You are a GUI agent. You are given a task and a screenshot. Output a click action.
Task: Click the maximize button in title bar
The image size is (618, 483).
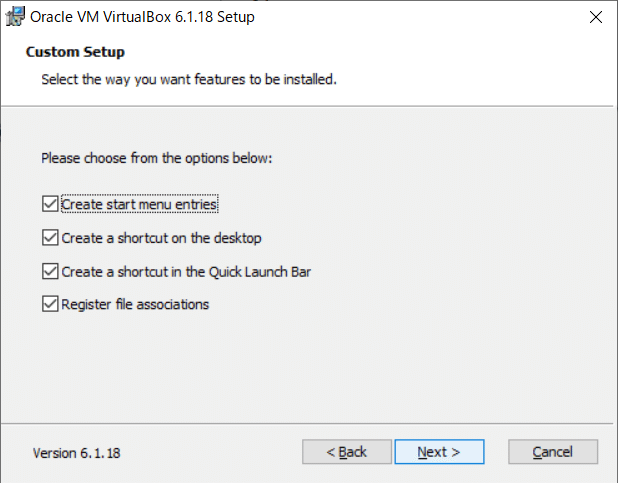pos(549,17)
